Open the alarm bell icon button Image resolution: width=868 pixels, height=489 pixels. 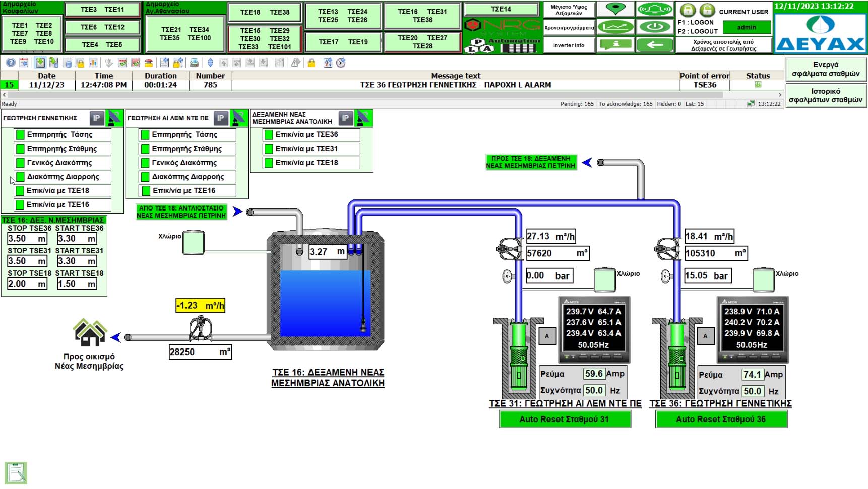click(655, 9)
